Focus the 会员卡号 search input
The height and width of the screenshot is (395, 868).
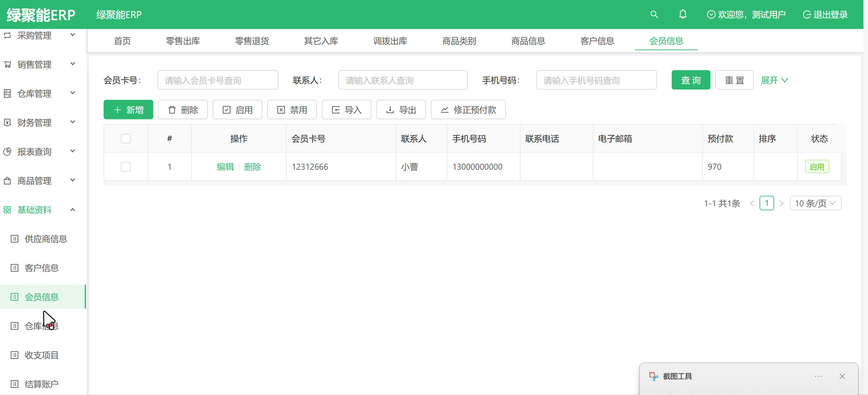pos(218,80)
